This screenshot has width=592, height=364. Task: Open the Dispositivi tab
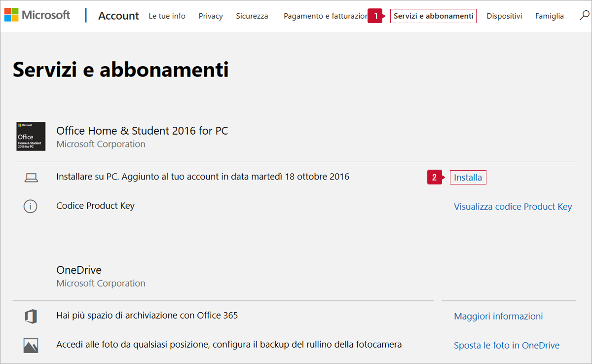coord(504,16)
